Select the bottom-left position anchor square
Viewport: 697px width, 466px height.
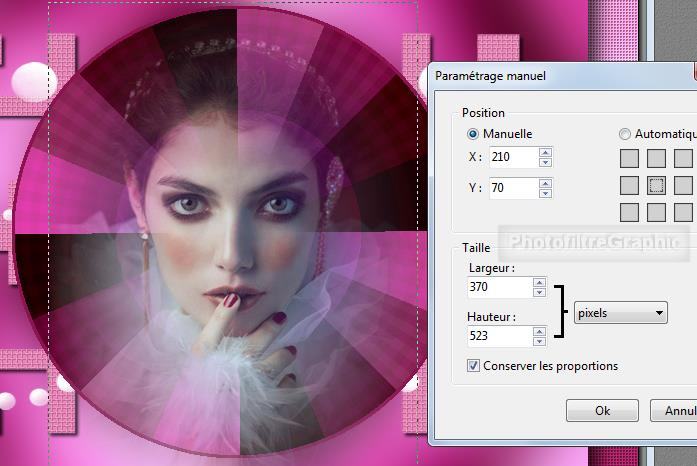click(630, 212)
